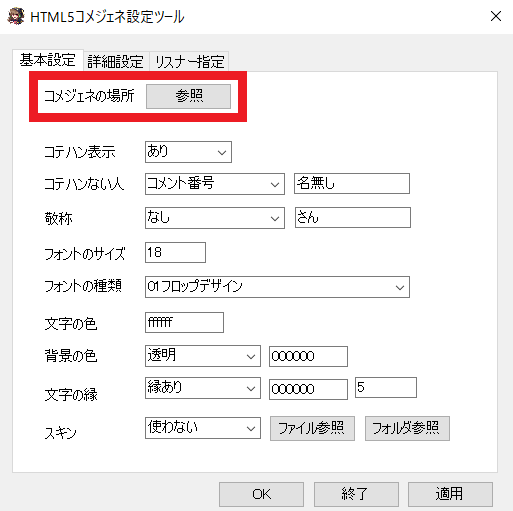Close the HTML5コメジェネ設定ツール window
The image size is (513, 511).
(496, 16)
